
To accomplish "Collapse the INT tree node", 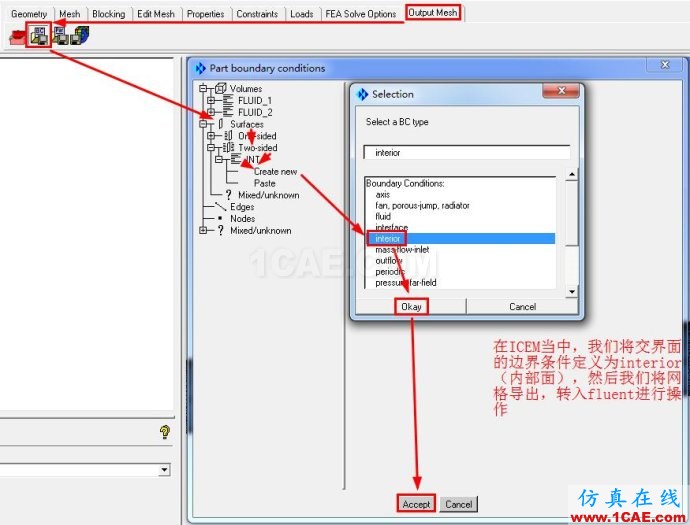I will (219, 159).
